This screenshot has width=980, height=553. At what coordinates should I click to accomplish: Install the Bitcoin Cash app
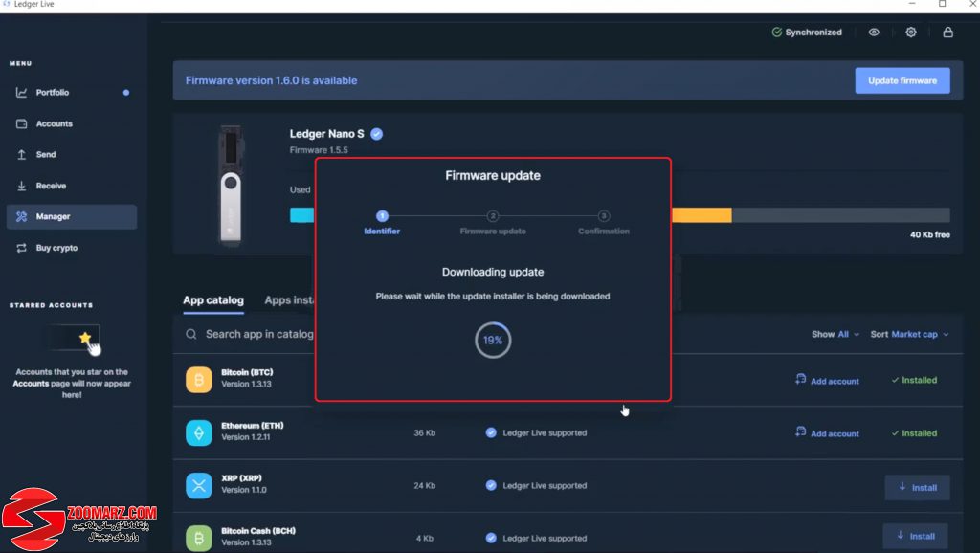coord(916,536)
